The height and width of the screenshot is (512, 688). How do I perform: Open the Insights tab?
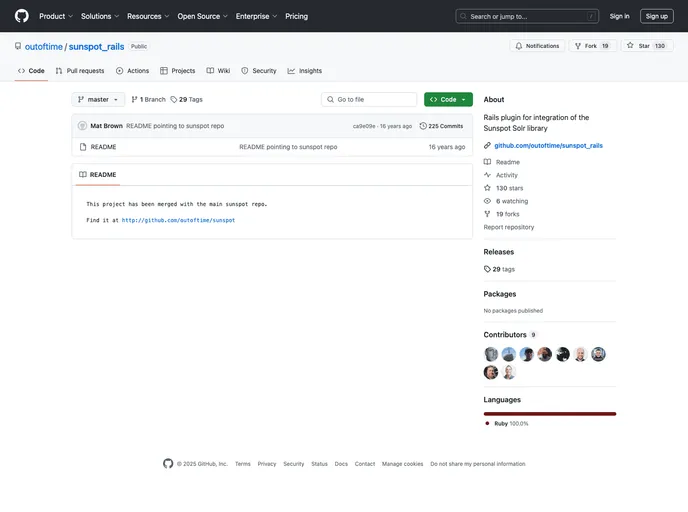pyautogui.click(x=305, y=71)
